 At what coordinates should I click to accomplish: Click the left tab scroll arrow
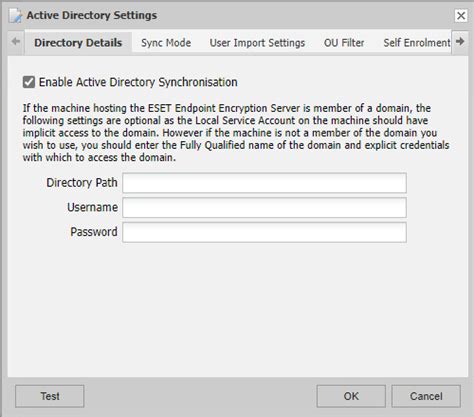coord(16,42)
